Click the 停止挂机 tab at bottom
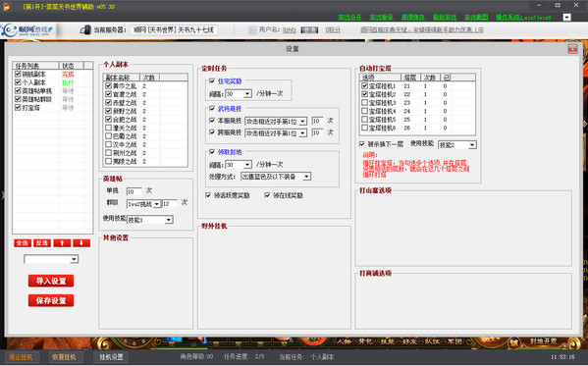588x366 pixels. (21, 357)
